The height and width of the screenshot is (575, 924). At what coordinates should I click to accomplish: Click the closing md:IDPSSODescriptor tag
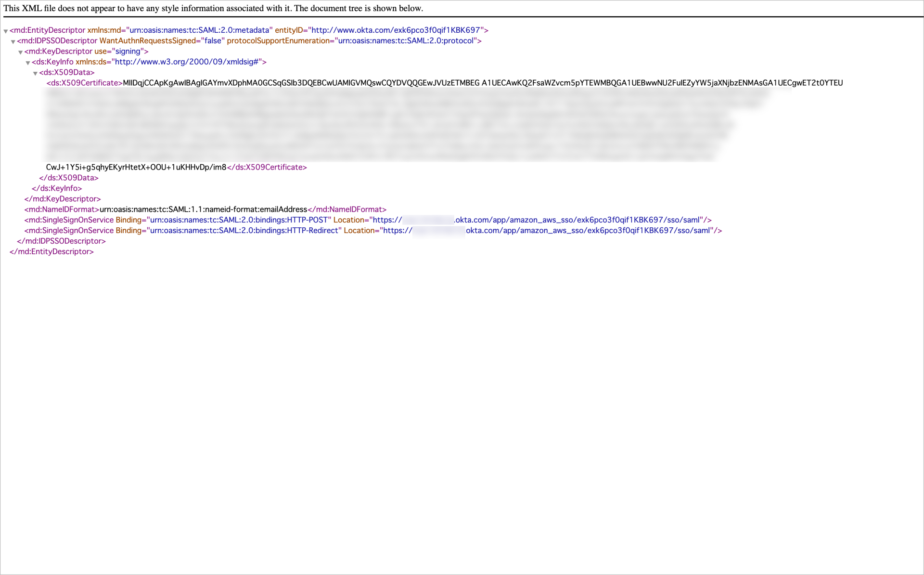click(62, 241)
